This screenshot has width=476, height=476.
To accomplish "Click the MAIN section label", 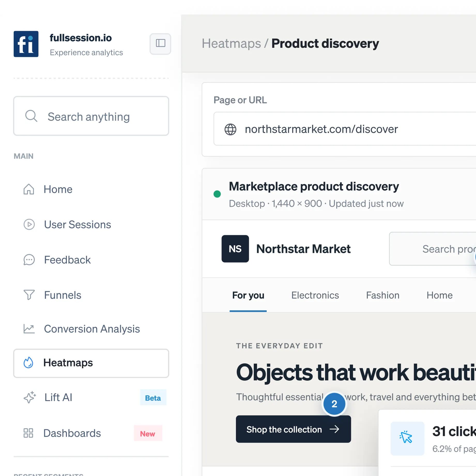I will point(24,156).
